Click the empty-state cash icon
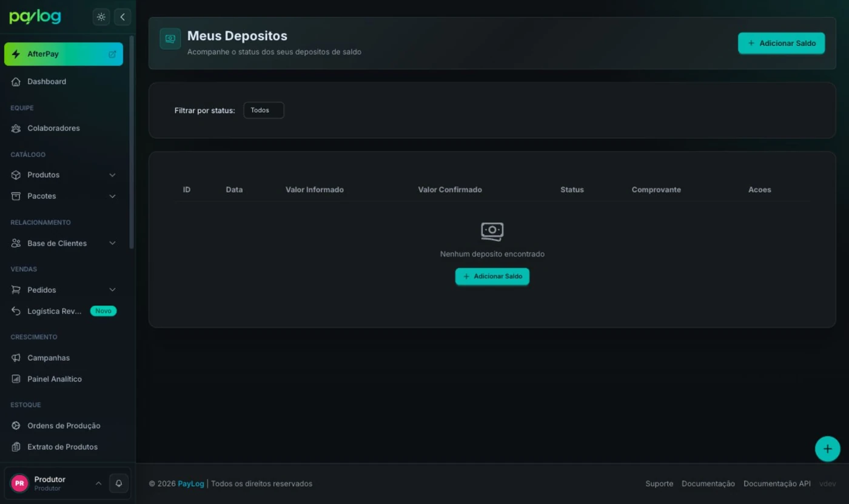The height and width of the screenshot is (504, 849). (492, 231)
